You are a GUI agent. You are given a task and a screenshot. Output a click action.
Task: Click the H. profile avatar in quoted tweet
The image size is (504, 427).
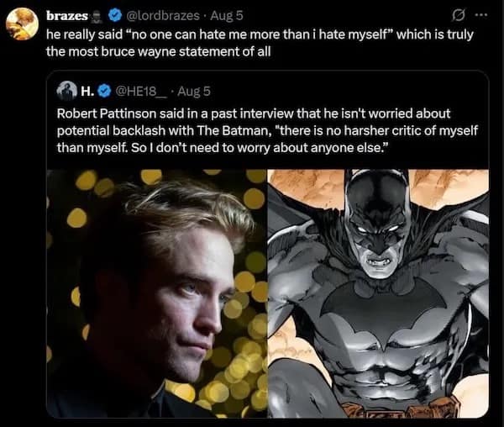(x=66, y=90)
